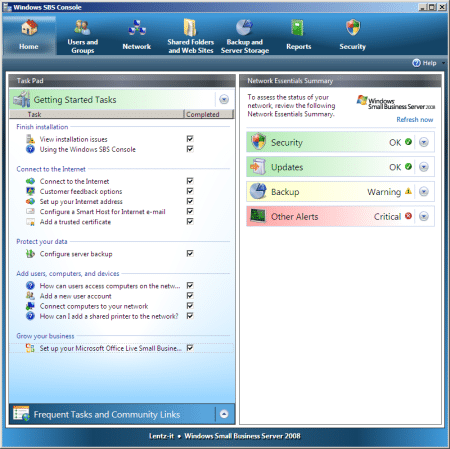Click the Shared Folders and Web Sites folder icon

pos(190,28)
